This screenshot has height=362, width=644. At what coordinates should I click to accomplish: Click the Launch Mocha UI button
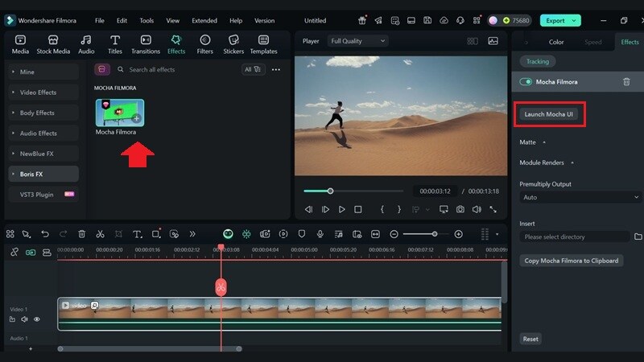point(548,114)
